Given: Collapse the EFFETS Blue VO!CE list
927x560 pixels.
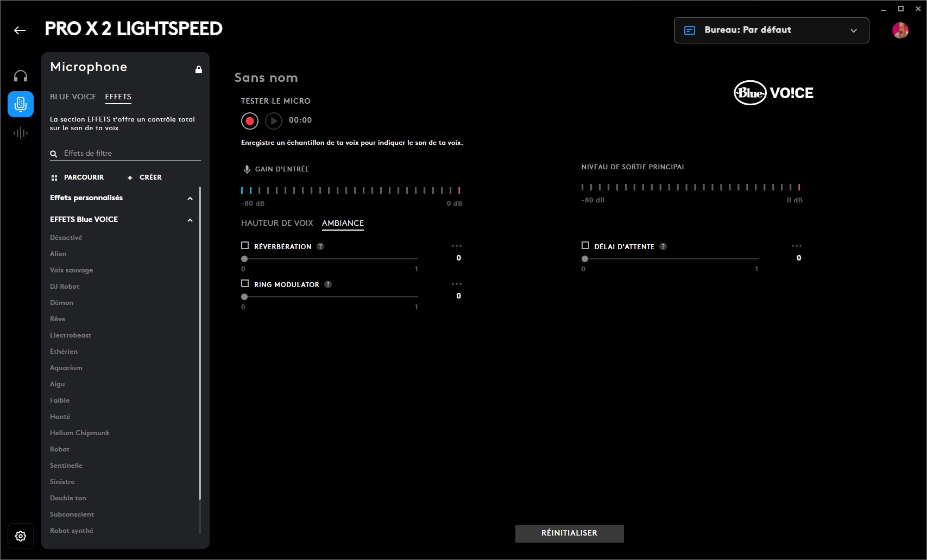Looking at the screenshot, I should pyautogui.click(x=190, y=220).
